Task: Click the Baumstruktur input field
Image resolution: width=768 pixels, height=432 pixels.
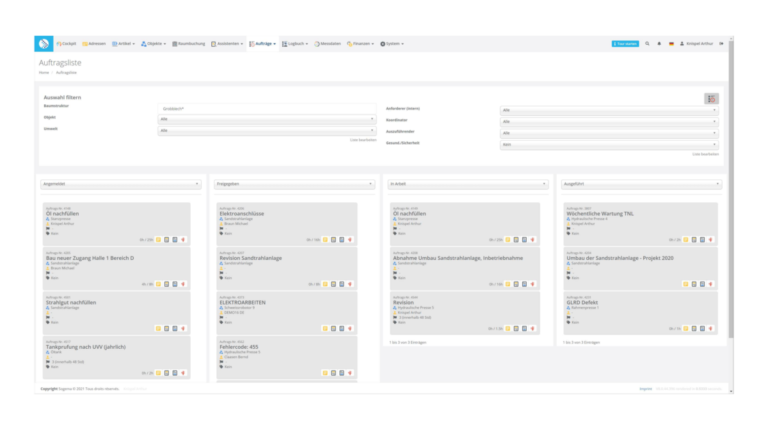Action: pyautogui.click(x=267, y=108)
